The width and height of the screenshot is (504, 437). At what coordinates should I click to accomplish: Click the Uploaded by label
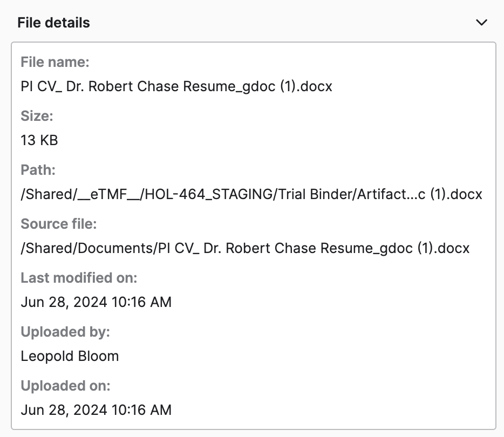tap(65, 332)
